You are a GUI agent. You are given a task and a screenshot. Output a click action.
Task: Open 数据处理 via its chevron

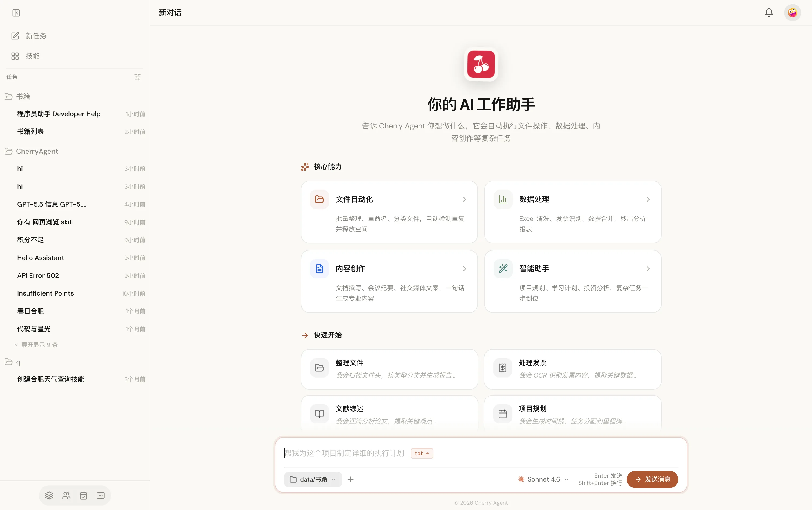point(647,199)
